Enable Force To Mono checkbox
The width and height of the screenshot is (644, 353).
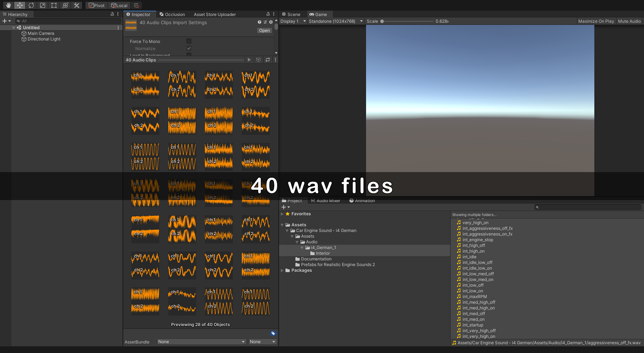[189, 41]
